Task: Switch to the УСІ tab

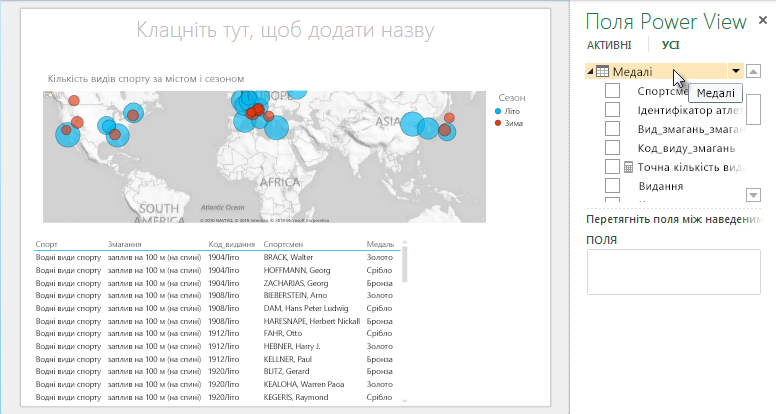Action: [x=671, y=45]
